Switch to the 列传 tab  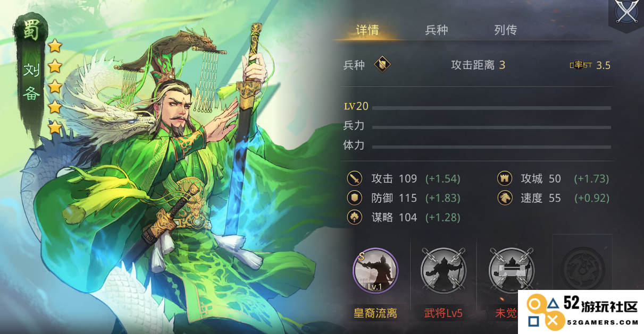pos(505,30)
